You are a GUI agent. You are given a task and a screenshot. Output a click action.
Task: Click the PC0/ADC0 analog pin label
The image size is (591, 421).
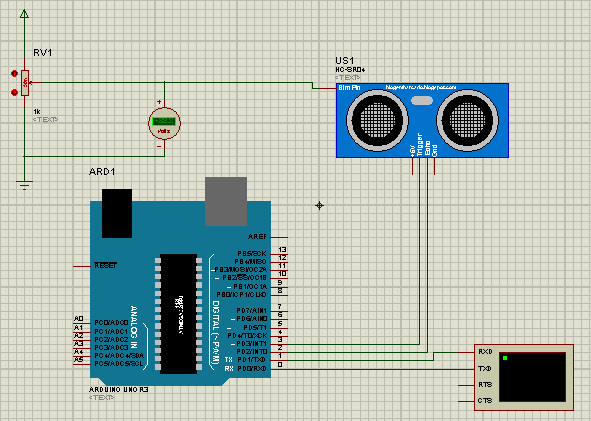[x=112, y=323]
